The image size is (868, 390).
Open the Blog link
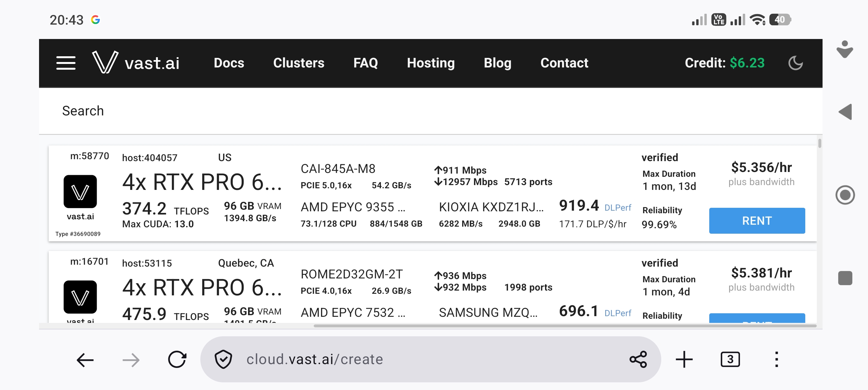(x=497, y=63)
